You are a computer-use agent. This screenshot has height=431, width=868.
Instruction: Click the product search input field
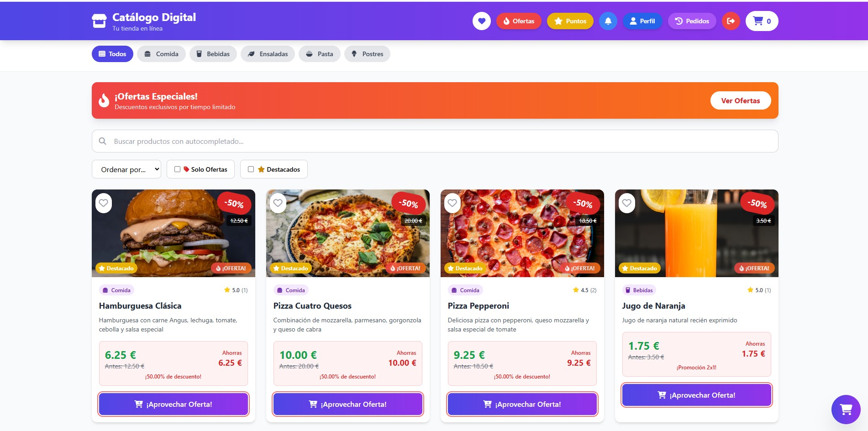point(434,141)
